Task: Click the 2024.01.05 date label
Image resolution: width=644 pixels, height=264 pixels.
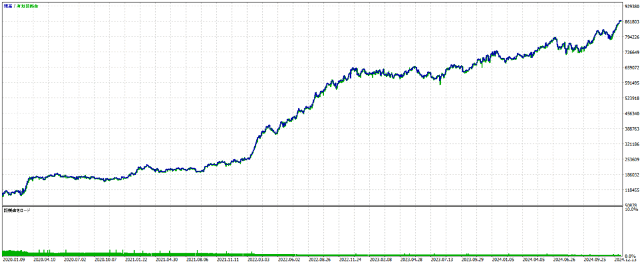Action: tap(504, 260)
